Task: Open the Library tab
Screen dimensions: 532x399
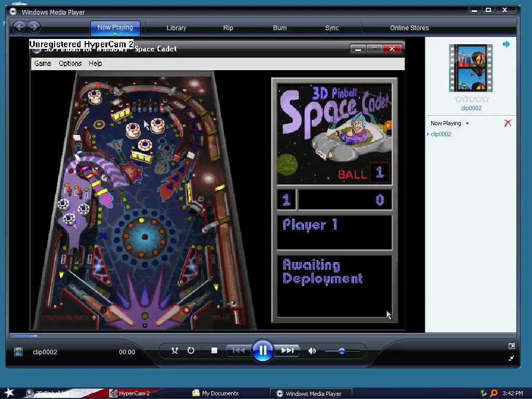Action: 177,28
